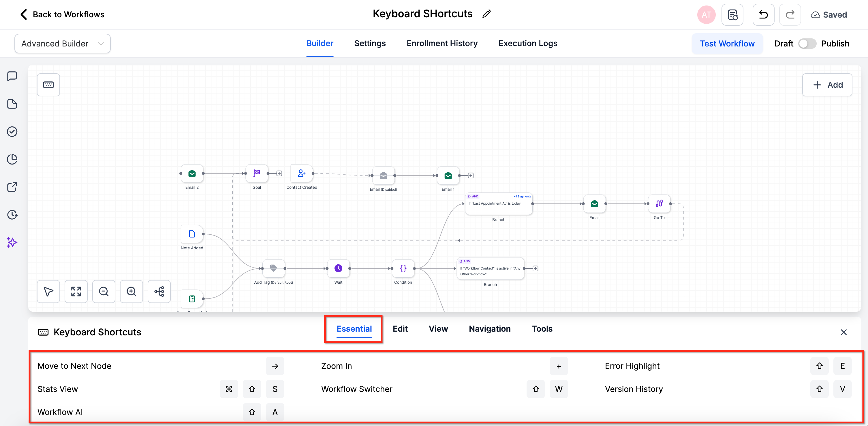This screenshot has height=426, width=868.
Task: Open the pie chart stats sidebar icon
Action: tap(12, 159)
